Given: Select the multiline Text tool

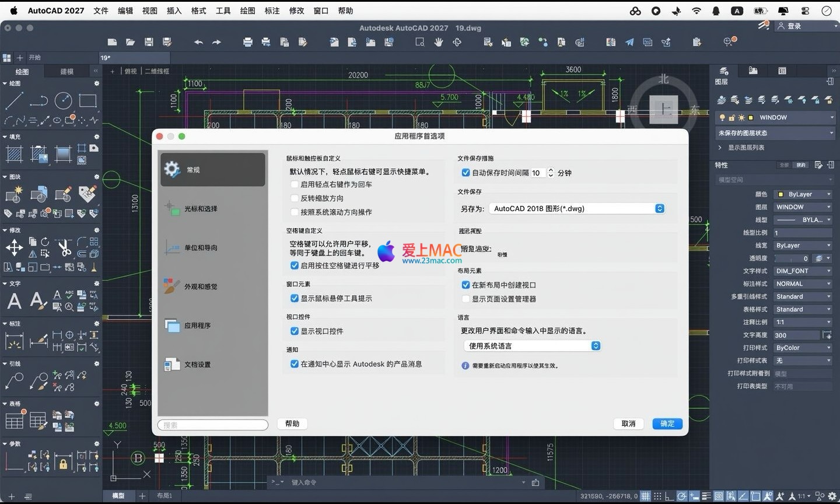Looking at the screenshot, I should [x=14, y=301].
